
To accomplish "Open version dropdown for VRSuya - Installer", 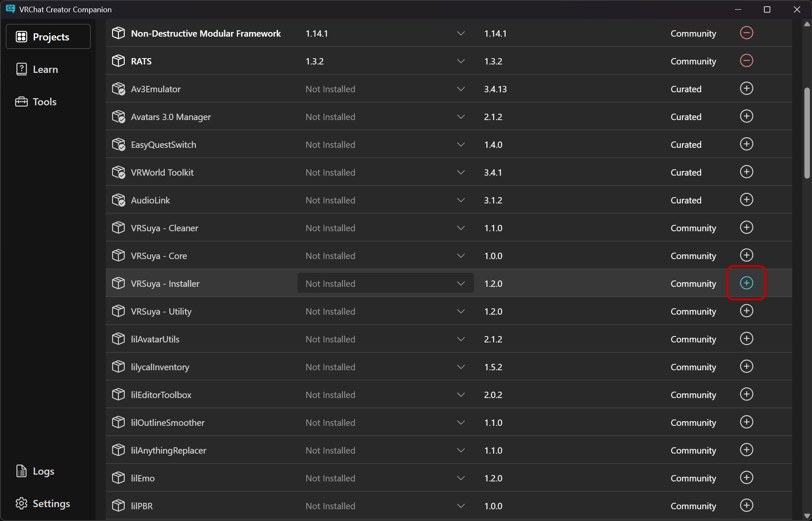I will [x=386, y=283].
